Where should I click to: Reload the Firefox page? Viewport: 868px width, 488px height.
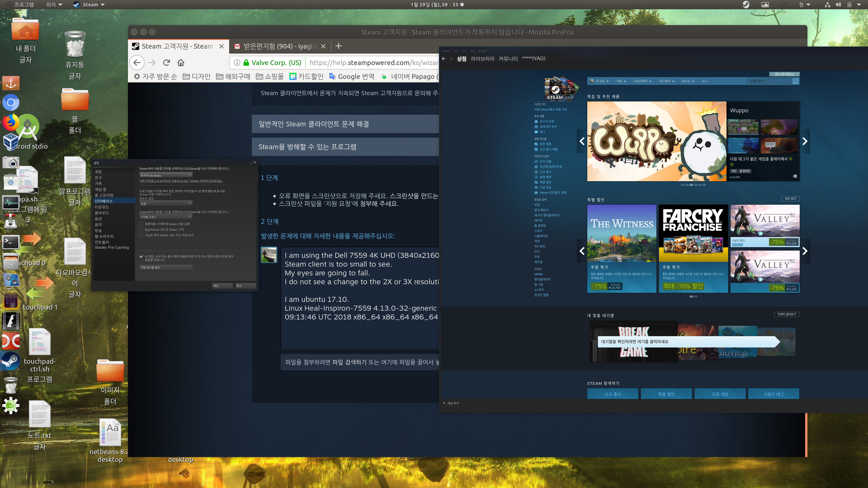click(x=166, y=63)
